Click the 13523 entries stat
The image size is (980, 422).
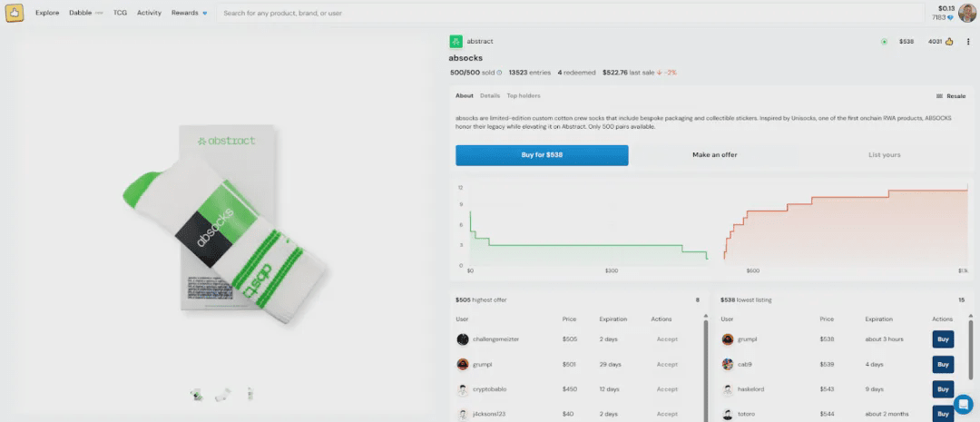click(x=530, y=73)
